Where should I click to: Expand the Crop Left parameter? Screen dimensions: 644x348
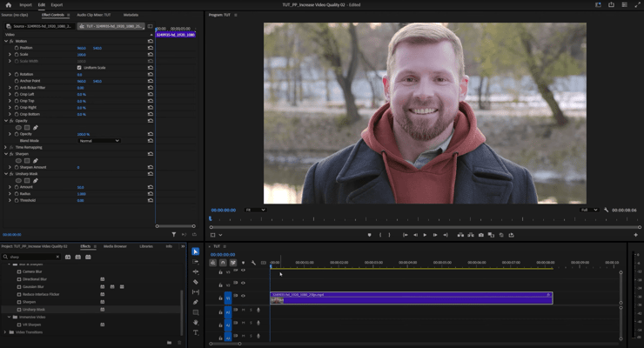coord(10,94)
